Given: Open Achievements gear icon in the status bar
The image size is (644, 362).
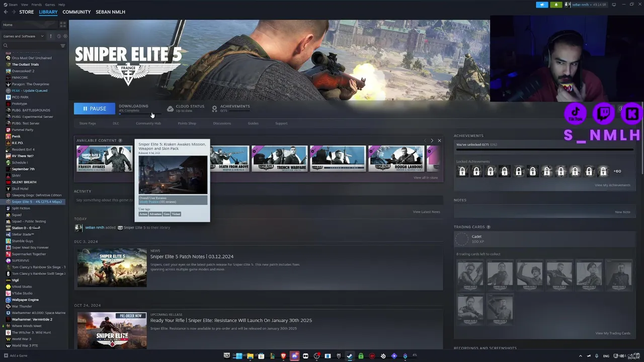Looking at the screenshot, I should tap(214, 109).
